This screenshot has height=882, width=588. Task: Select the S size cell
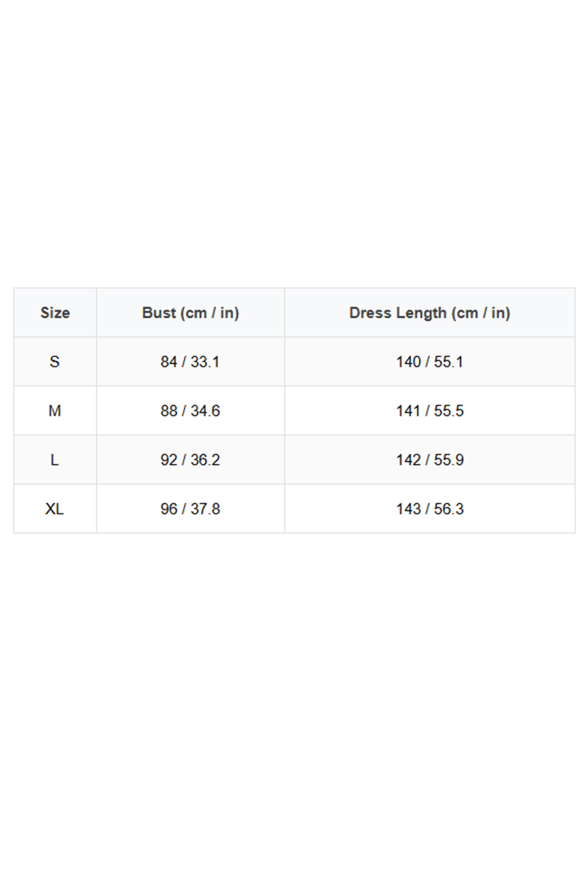(55, 362)
